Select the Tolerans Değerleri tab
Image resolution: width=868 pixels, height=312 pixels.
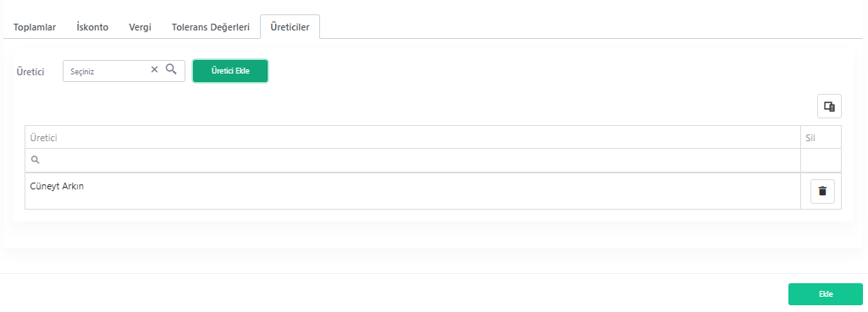(211, 27)
